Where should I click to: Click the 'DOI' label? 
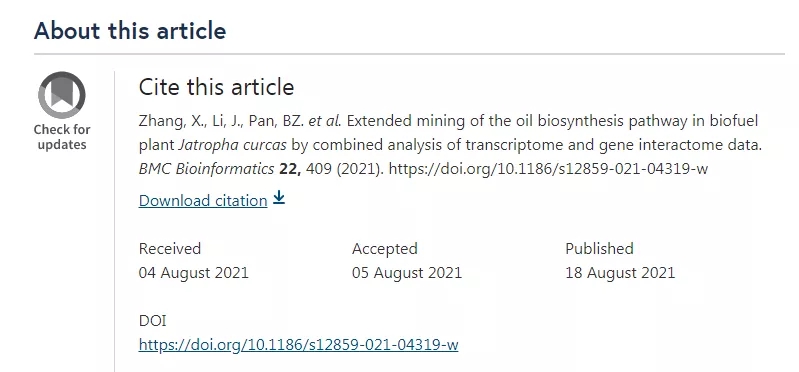coord(152,321)
